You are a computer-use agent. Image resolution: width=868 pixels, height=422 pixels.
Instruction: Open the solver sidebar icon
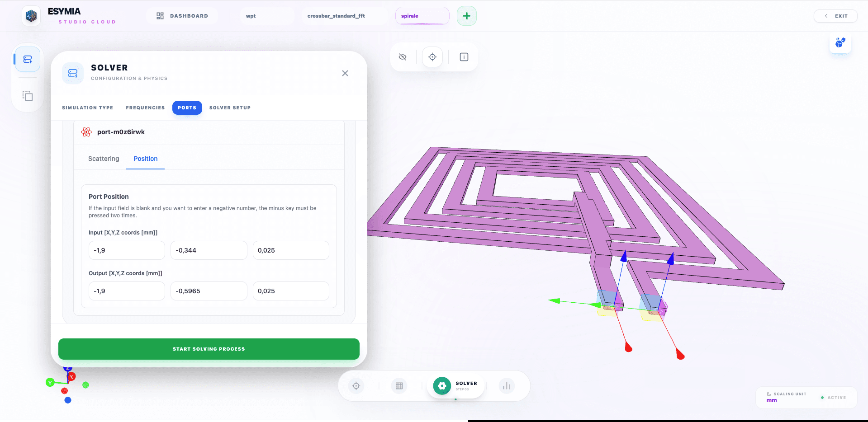tap(28, 59)
